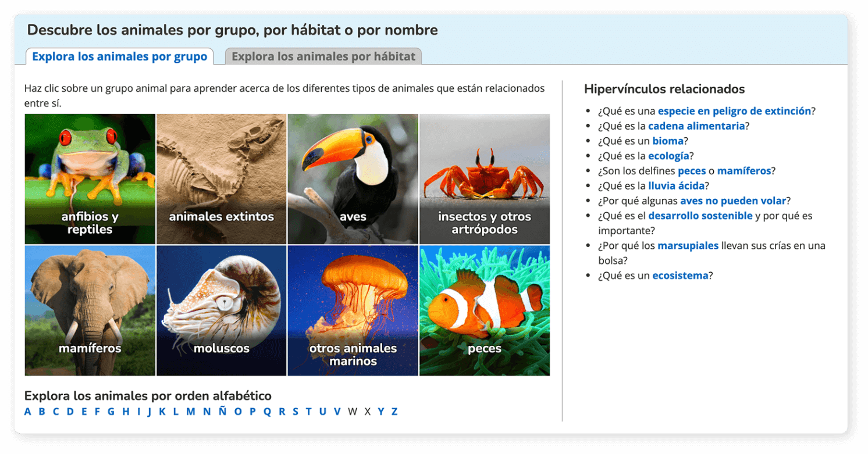Browse animals starting with letter E
The height and width of the screenshot is (454, 868).
(x=84, y=412)
